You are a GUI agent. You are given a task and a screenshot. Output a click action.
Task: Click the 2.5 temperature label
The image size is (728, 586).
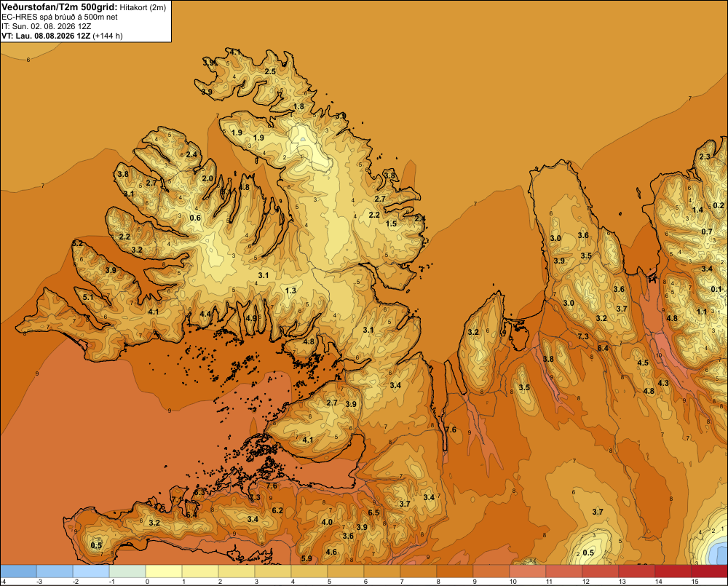[270, 71]
